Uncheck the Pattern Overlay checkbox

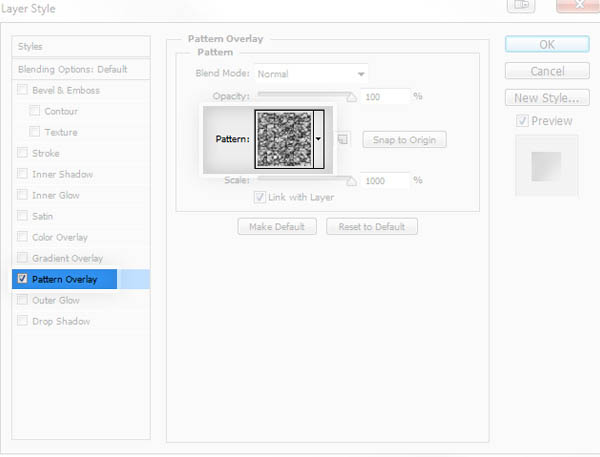23,280
